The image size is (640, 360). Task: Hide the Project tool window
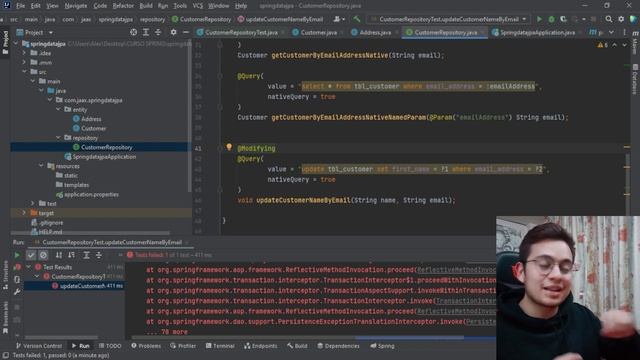point(185,32)
